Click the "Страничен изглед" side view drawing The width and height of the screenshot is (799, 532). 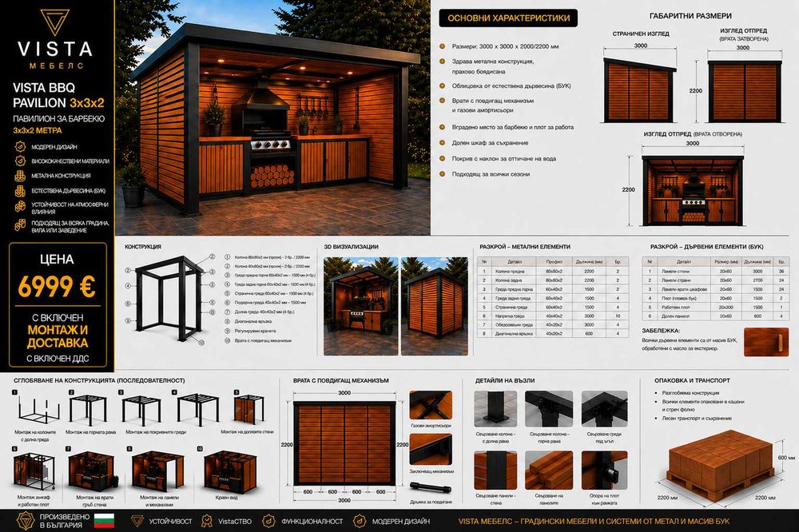[640, 91]
